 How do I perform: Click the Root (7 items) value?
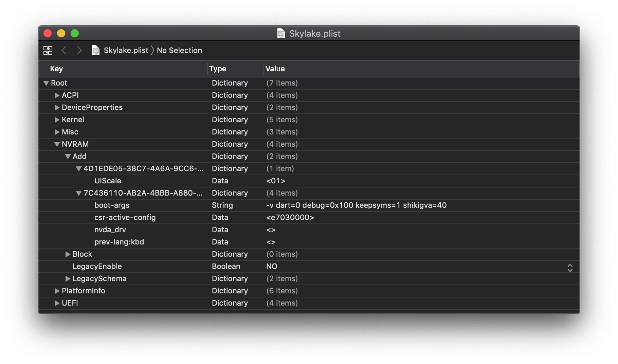[x=282, y=83]
